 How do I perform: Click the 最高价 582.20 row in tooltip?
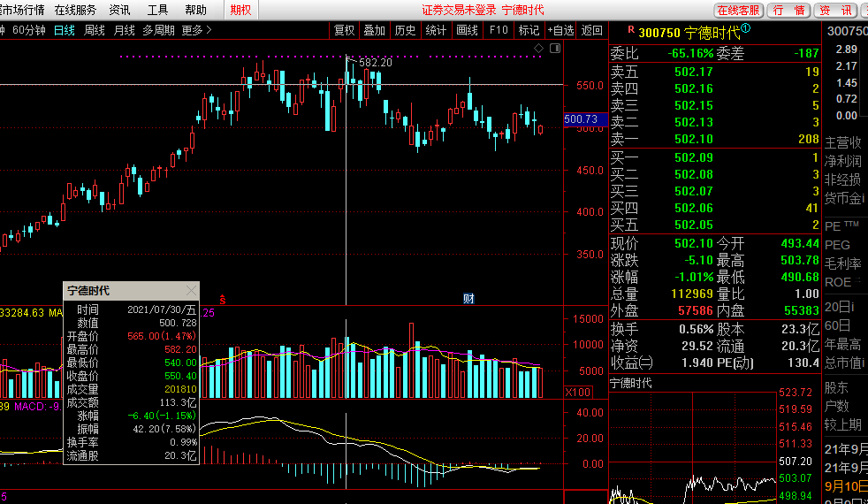coord(131,349)
